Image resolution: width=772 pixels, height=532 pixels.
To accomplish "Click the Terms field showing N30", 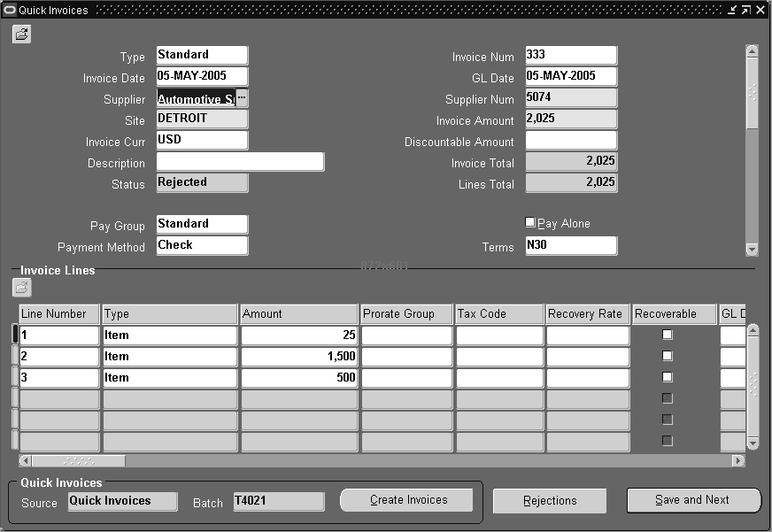I will [570, 246].
